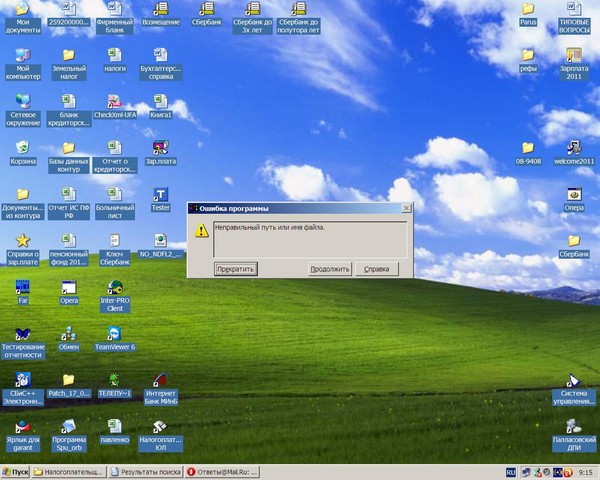600x480 pixels.
Task: Select Отчет о кредиторск... file
Action: (115, 156)
